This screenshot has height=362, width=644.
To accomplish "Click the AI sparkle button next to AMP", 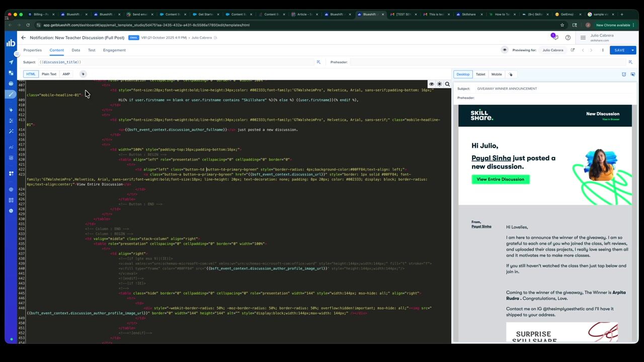I will (x=84, y=74).
